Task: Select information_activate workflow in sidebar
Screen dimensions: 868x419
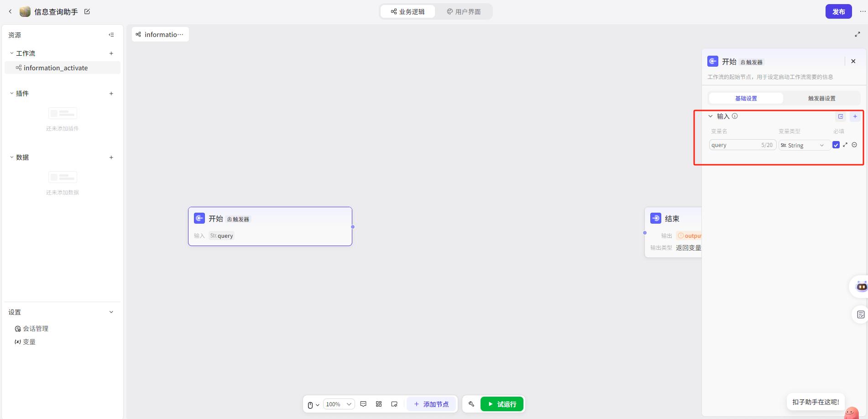Action: (56, 68)
